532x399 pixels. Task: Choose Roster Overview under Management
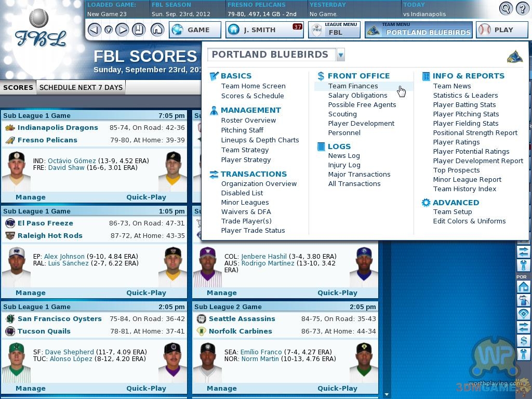coord(248,121)
